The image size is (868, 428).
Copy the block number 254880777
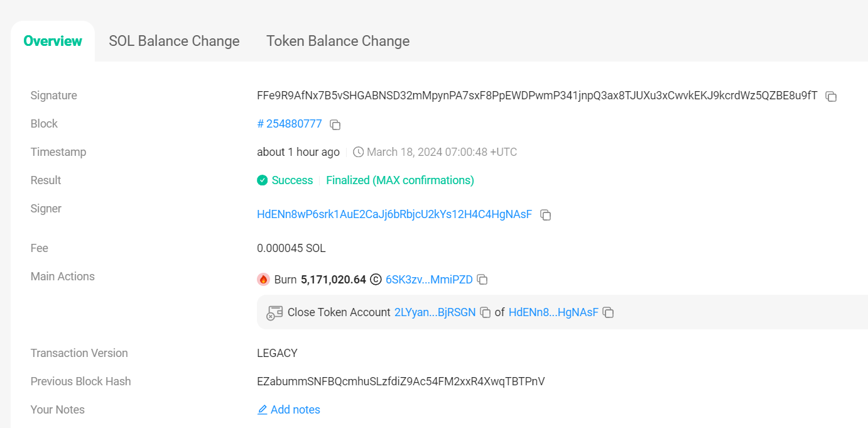335,124
